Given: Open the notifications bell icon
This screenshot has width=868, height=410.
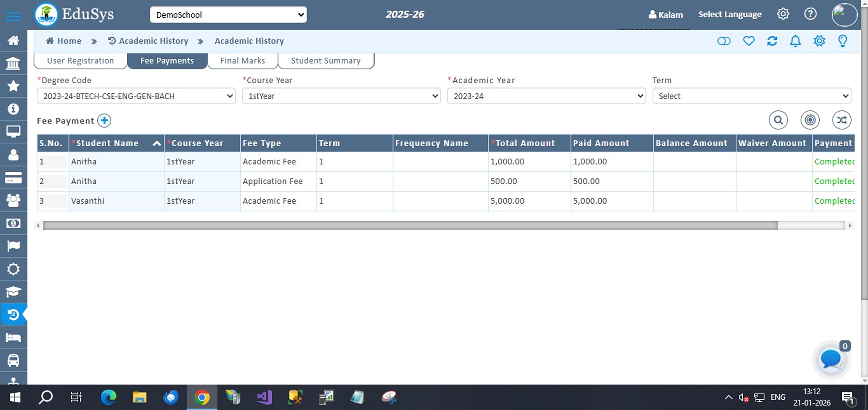Looking at the screenshot, I should [795, 41].
